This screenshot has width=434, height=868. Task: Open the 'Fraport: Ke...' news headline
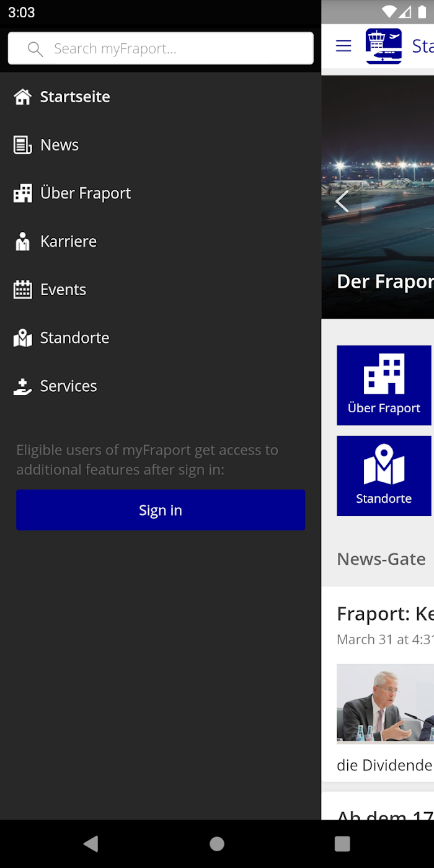(385, 614)
